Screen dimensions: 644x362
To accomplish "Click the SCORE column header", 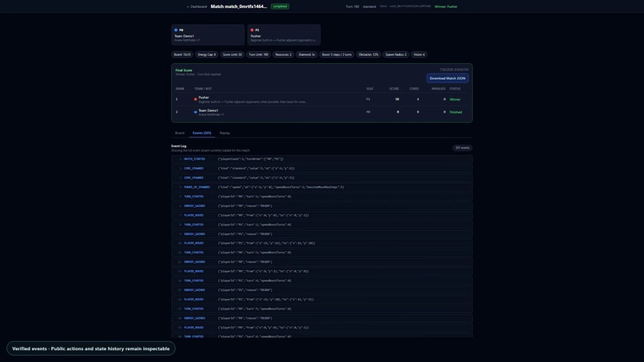I will [394, 89].
